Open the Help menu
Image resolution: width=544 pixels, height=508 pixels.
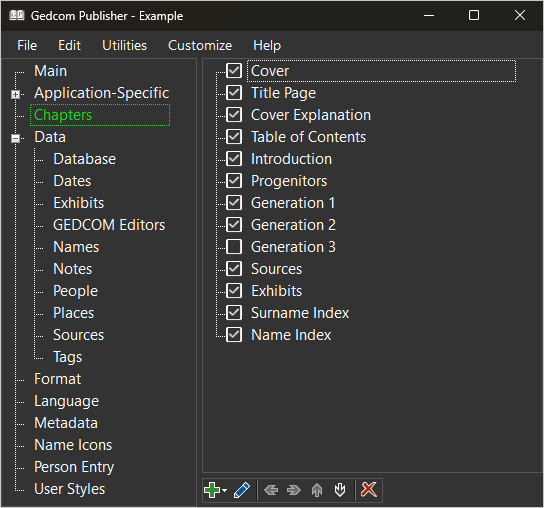267,45
